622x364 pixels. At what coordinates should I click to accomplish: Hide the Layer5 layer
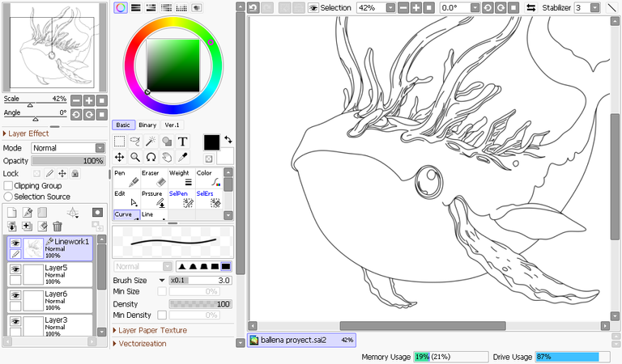(x=15, y=269)
